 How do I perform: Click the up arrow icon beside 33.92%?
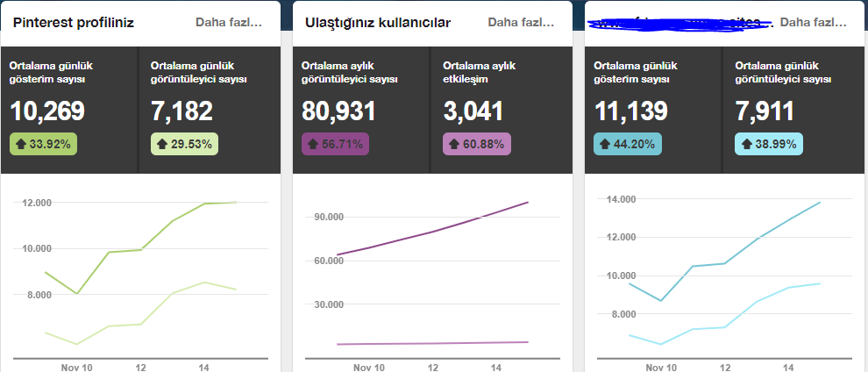point(21,145)
